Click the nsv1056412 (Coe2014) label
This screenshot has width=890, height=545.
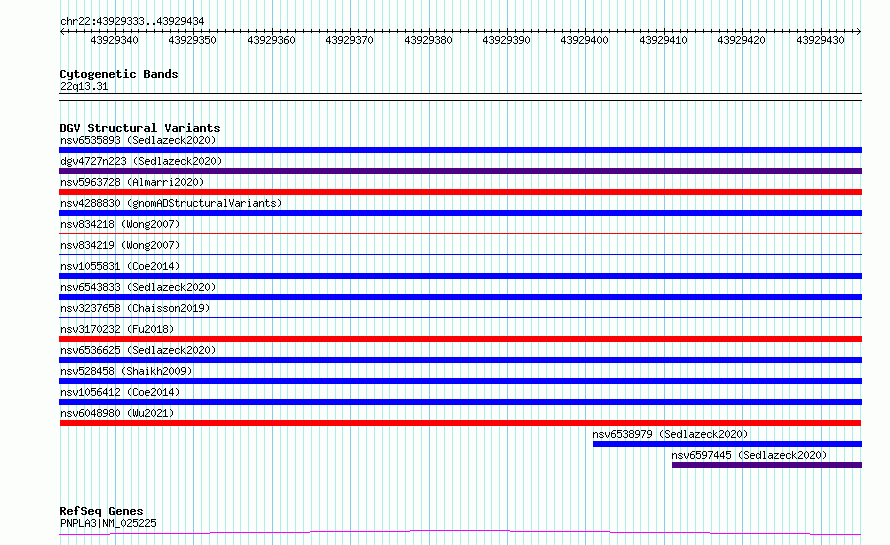click(120, 392)
